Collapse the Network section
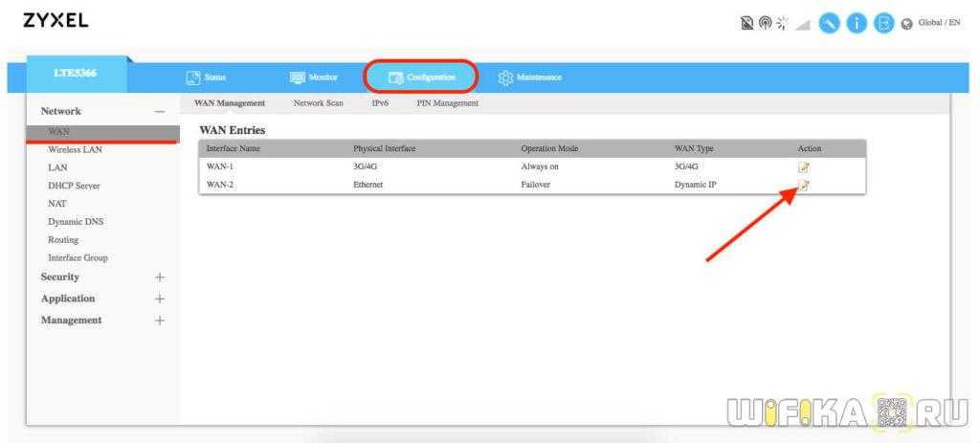 [x=159, y=112]
